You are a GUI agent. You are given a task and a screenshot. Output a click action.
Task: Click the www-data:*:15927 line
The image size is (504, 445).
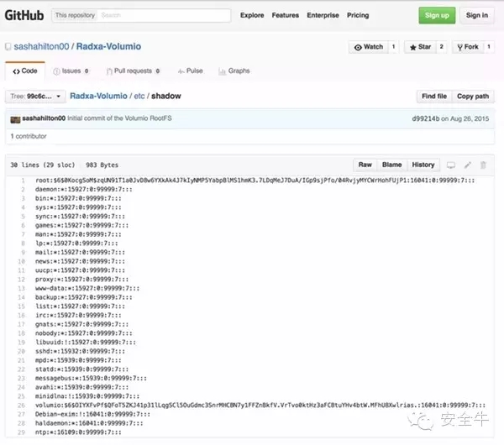tap(87, 289)
